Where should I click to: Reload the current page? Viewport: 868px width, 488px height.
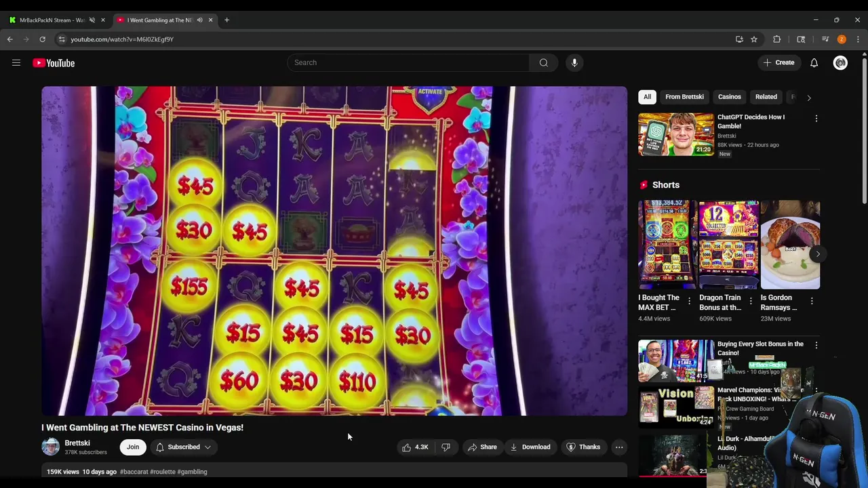(x=42, y=39)
